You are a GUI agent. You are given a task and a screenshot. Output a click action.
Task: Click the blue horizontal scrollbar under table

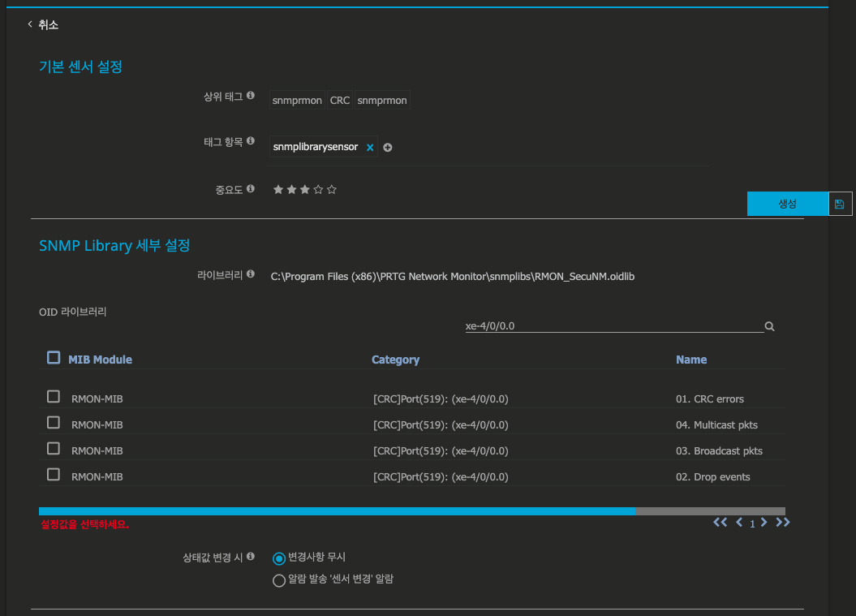pyautogui.click(x=337, y=511)
